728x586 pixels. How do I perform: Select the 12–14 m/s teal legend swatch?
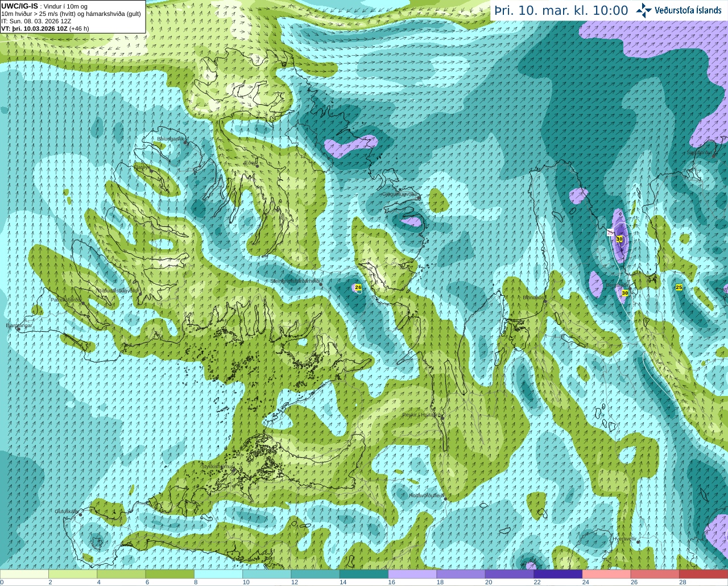click(x=315, y=574)
